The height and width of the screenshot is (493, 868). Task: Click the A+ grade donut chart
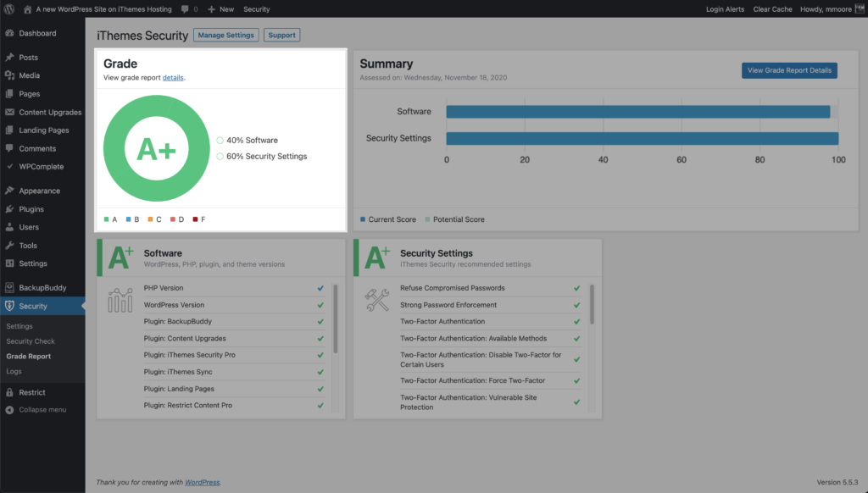tap(157, 148)
